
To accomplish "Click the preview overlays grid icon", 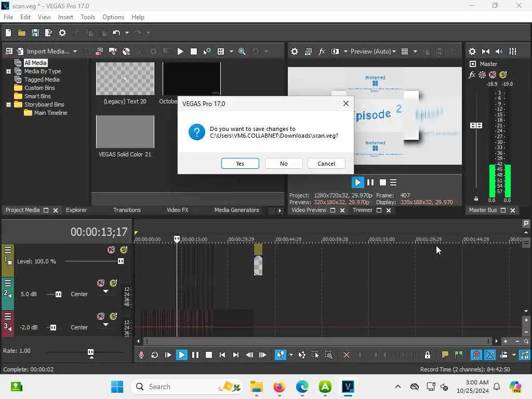I will tap(404, 51).
